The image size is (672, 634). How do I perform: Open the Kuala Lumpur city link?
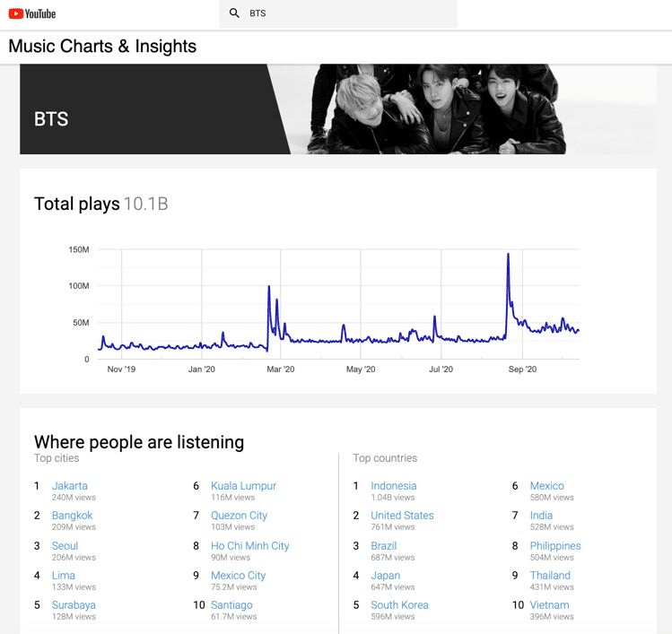243,486
